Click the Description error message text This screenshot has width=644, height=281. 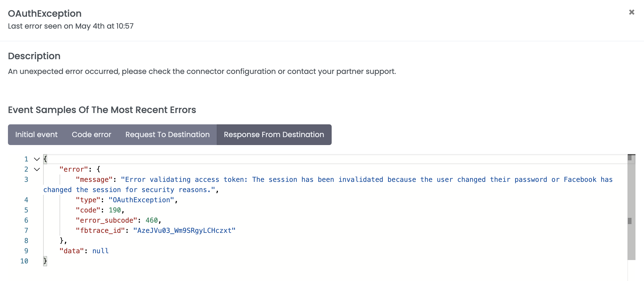(x=202, y=71)
